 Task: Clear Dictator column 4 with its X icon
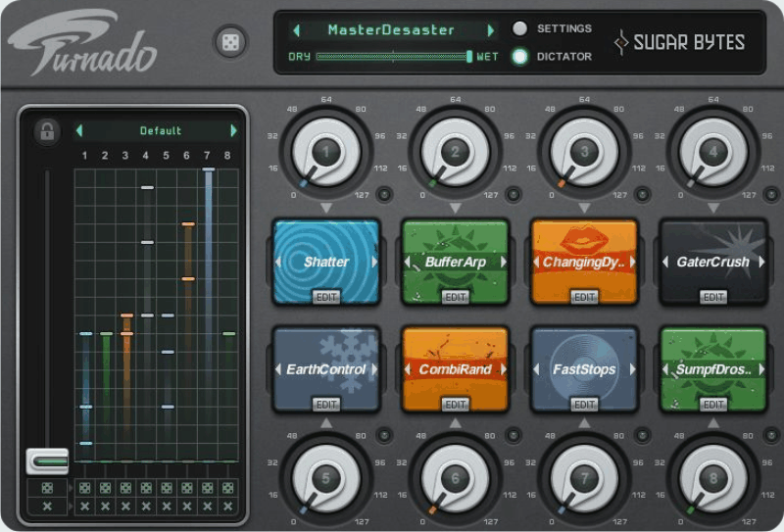146,507
